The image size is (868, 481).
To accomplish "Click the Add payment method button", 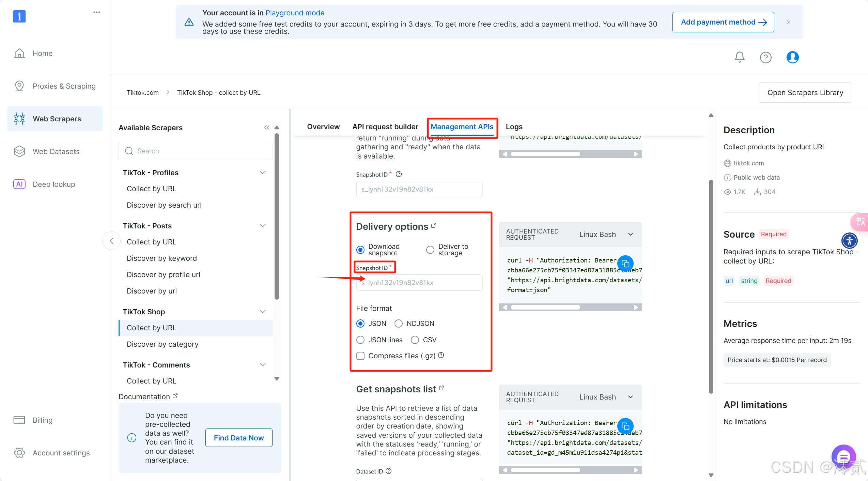I will pyautogui.click(x=723, y=22).
